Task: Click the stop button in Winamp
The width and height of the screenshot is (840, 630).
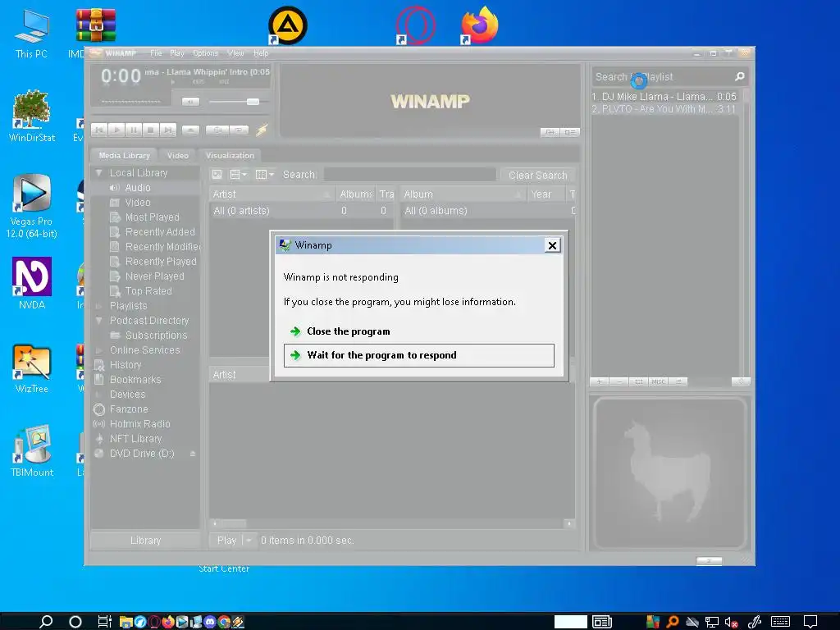Action: pos(151,130)
